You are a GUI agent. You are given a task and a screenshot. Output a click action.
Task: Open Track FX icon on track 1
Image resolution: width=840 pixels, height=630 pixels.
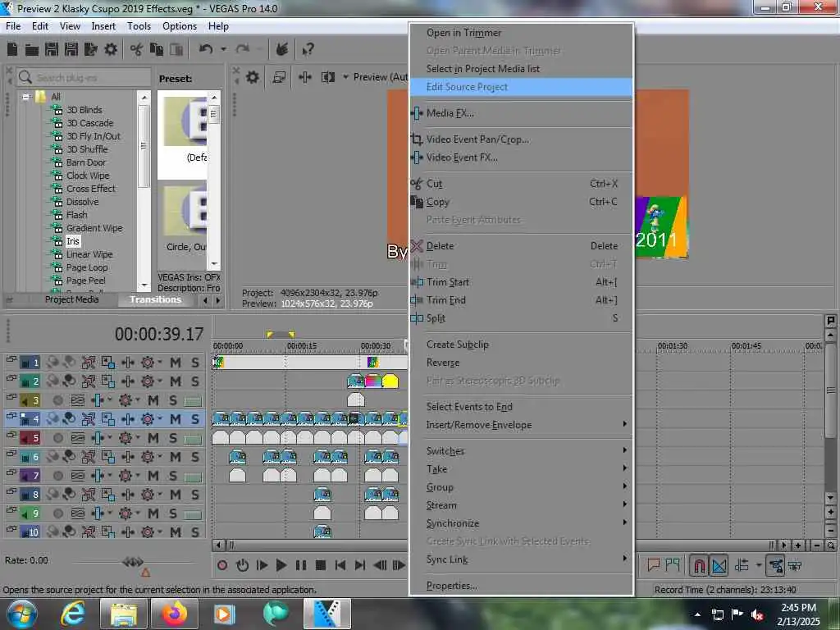click(127, 363)
